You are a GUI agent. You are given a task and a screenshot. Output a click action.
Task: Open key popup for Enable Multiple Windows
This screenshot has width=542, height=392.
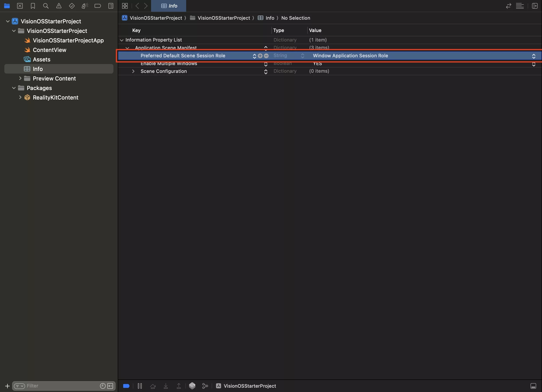[x=266, y=64]
